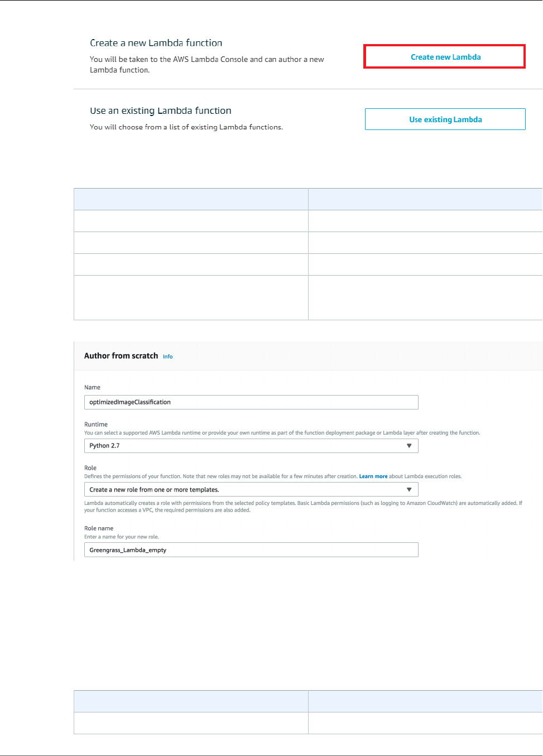The height and width of the screenshot is (756, 543).
Task: Open the Info link beside Author from scratch
Action: pyautogui.click(x=167, y=357)
